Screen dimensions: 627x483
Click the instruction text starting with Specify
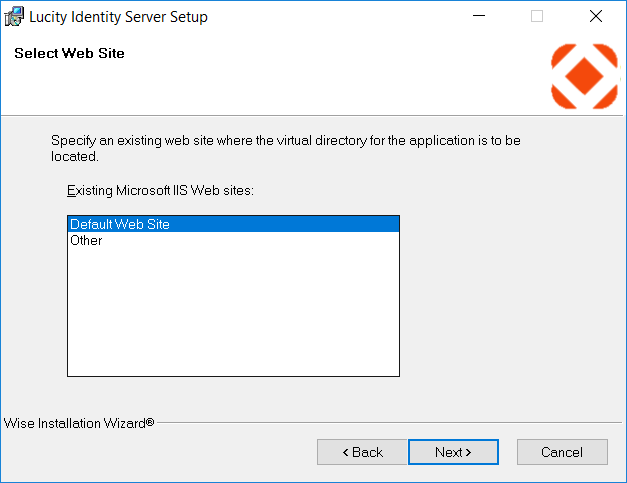[x=285, y=141]
